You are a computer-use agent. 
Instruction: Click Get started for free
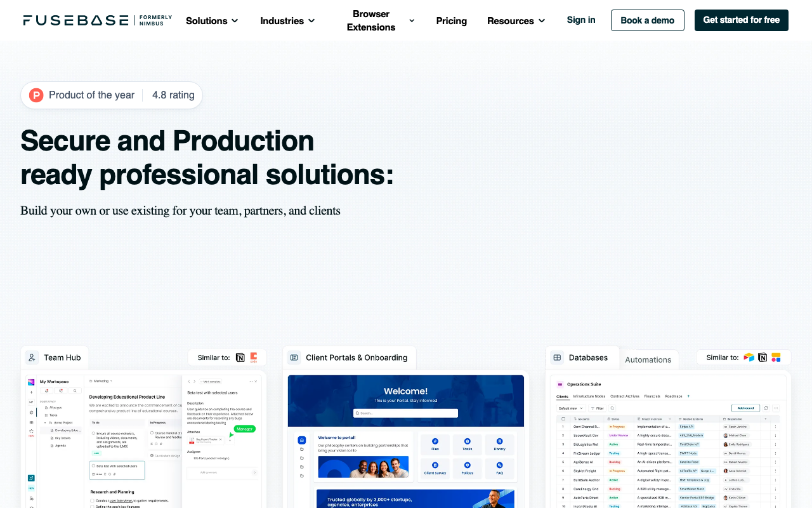coord(742,20)
